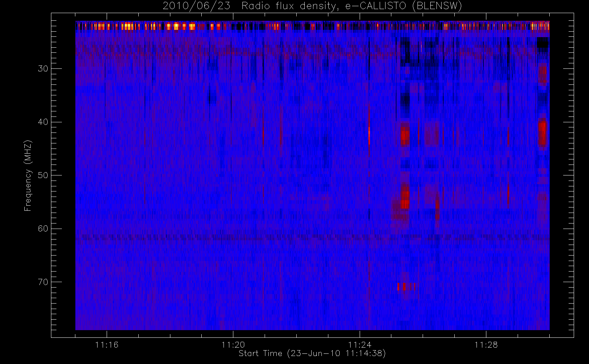
Task: Click the '11:24' time tick label
Action: click(x=360, y=345)
